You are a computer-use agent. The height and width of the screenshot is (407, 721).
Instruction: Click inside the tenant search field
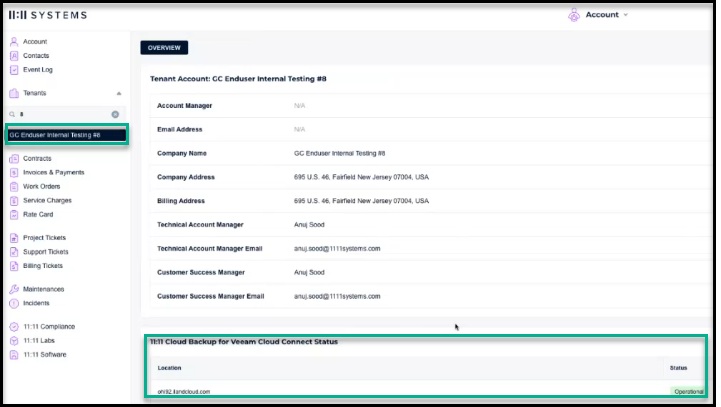[64, 114]
